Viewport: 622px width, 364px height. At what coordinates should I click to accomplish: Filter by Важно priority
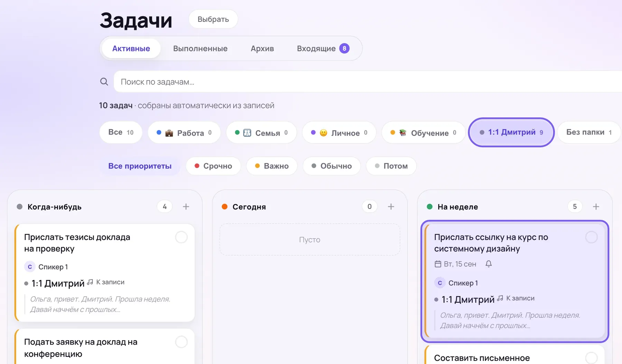(x=272, y=166)
